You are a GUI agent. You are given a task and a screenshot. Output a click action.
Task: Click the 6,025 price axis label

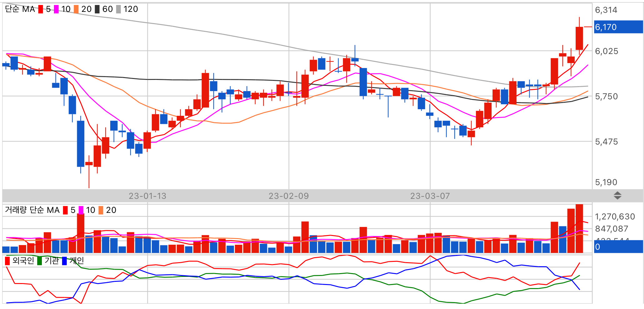pos(607,51)
